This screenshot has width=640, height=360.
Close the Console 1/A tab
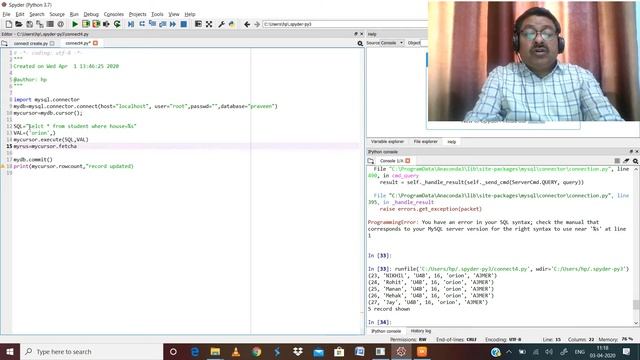(x=408, y=161)
